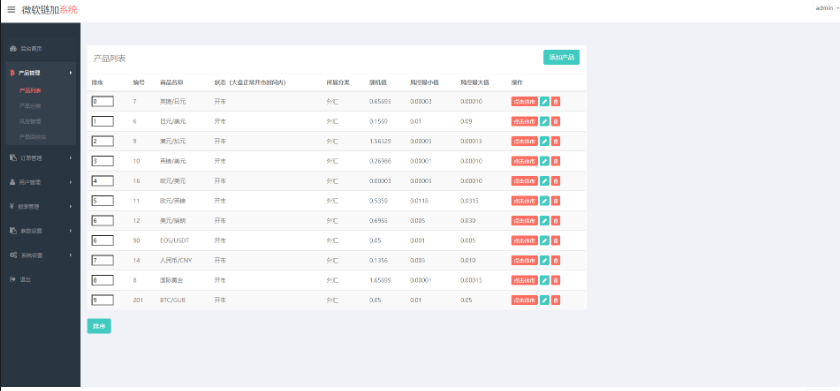
Task: Delete product number 10 via trash icon
Action: pyautogui.click(x=556, y=161)
